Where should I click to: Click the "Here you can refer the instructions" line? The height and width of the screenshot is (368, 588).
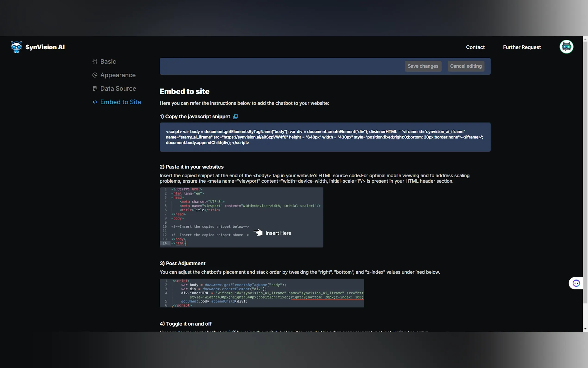pos(244,103)
